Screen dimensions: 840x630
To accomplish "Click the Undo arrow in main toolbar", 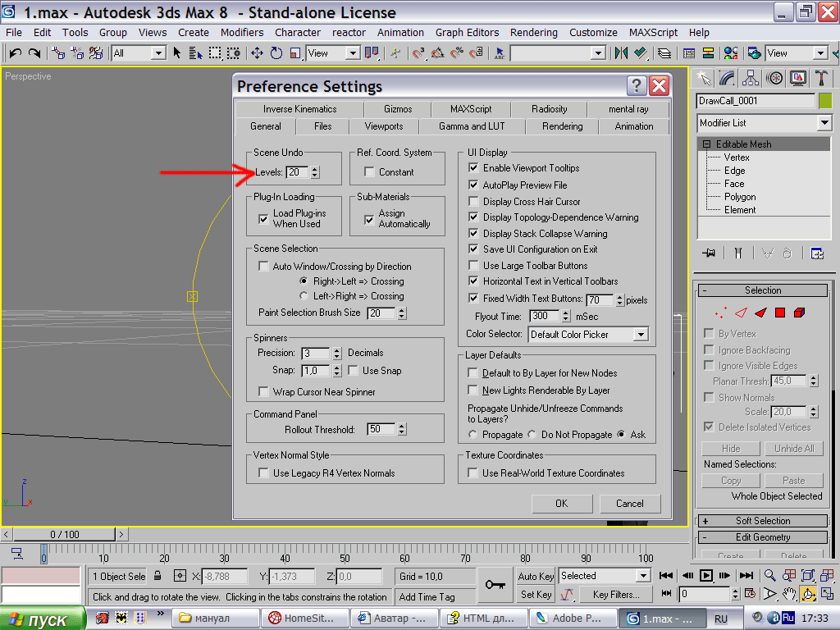I will click(15, 53).
